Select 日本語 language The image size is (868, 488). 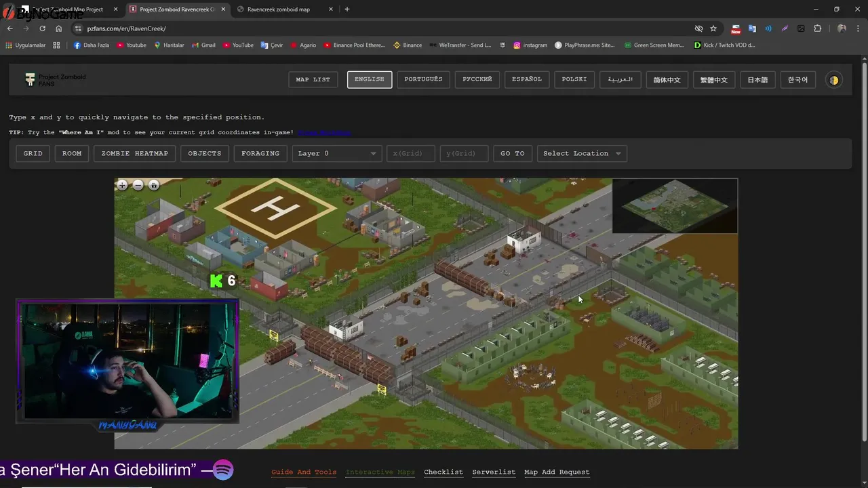tap(757, 80)
